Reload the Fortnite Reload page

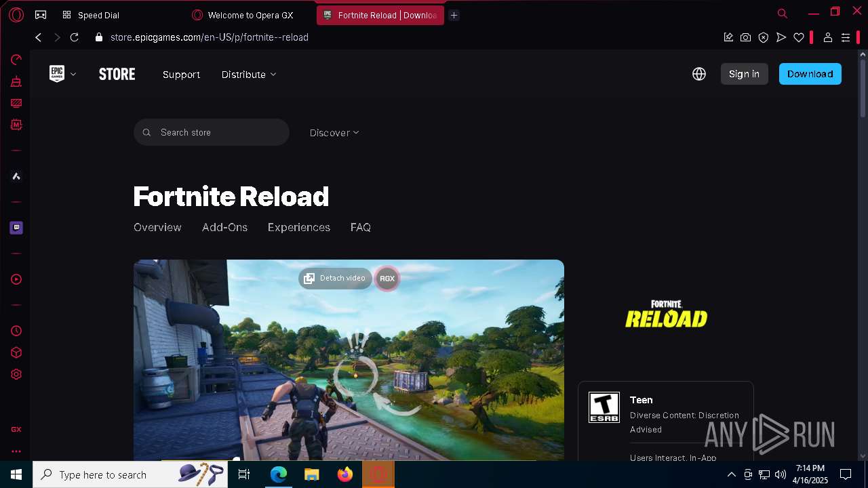pyautogui.click(x=75, y=37)
